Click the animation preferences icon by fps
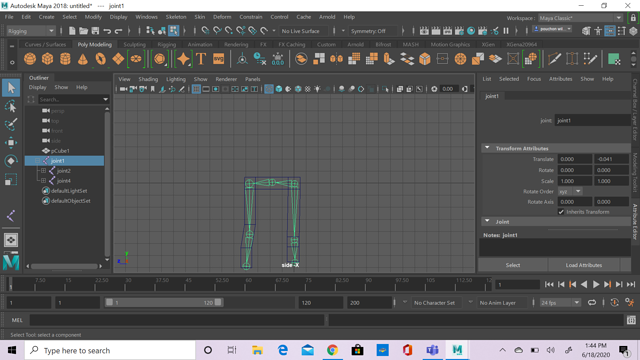Viewport: 640px width, 360px height. click(x=631, y=302)
